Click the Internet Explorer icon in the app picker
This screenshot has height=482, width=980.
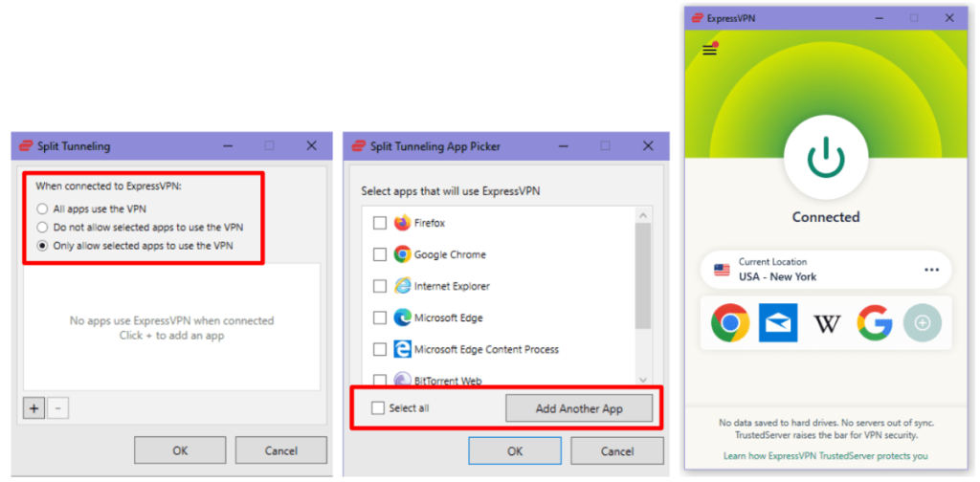pyautogui.click(x=402, y=286)
